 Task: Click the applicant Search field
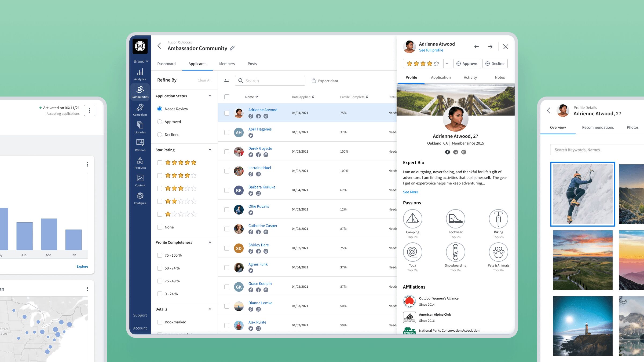tap(270, 81)
